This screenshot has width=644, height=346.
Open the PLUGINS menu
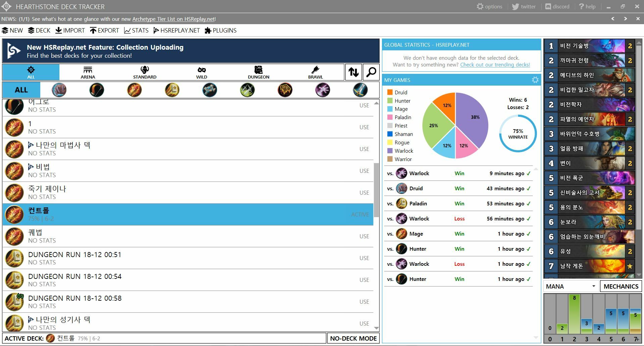point(220,31)
